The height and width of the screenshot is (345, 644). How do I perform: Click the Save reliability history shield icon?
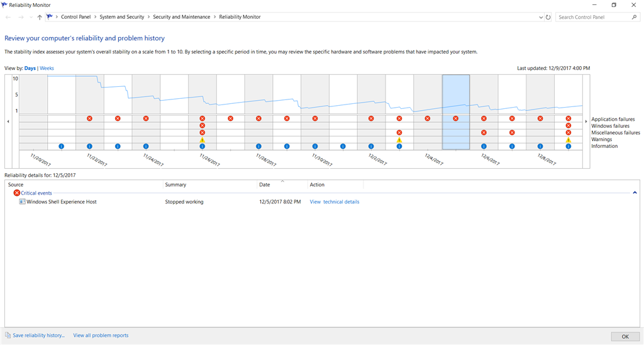(8, 336)
